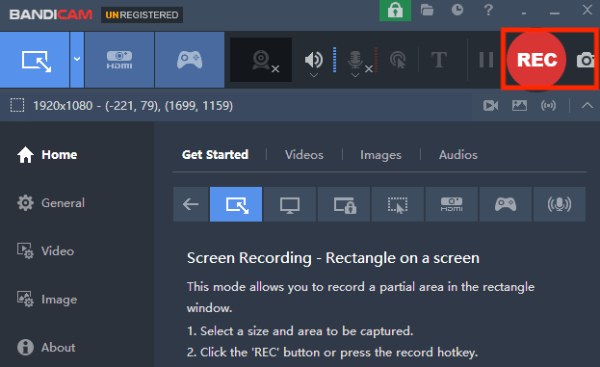Open the output folder icon

point(427,10)
